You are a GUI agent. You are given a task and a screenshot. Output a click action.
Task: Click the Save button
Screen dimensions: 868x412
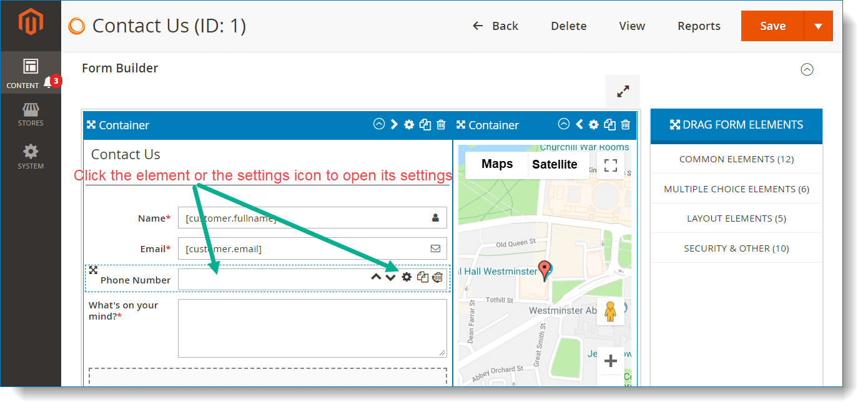773,26
